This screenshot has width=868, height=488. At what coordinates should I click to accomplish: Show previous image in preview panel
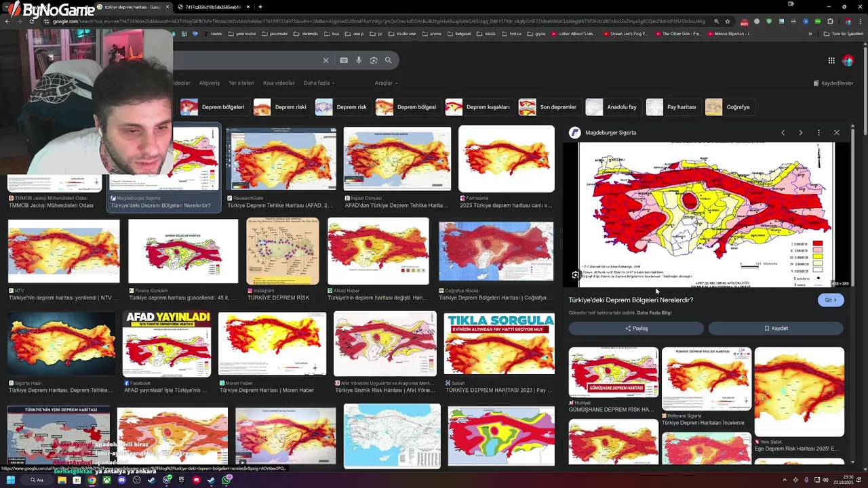click(x=783, y=133)
